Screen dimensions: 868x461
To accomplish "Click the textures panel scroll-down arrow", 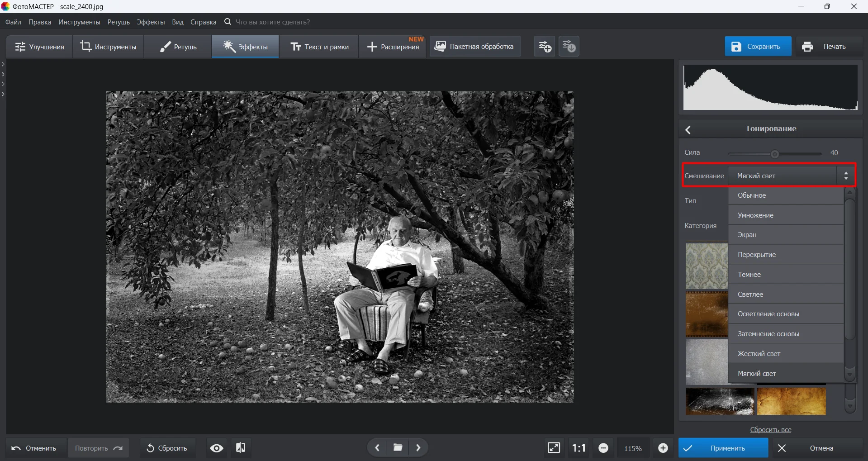I will pyautogui.click(x=850, y=406).
